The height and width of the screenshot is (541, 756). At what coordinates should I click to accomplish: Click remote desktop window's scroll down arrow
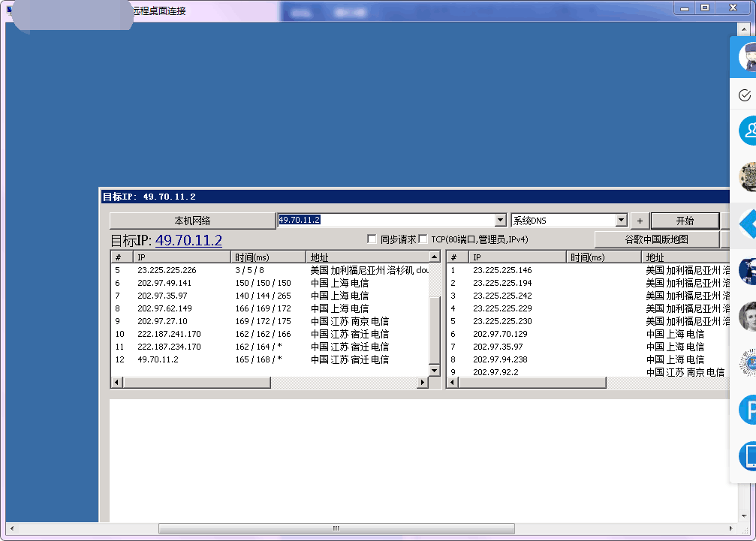tap(744, 516)
